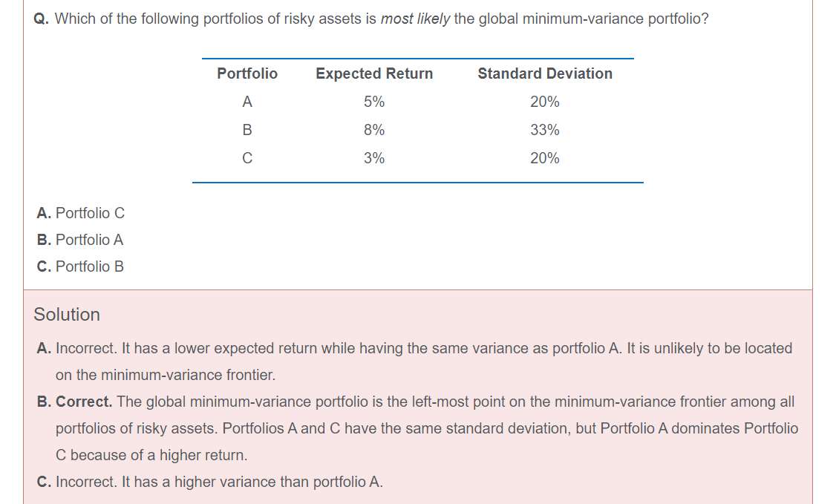Click the 8% expected return cell
This screenshot has width=836, height=504.
coord(374,130)
